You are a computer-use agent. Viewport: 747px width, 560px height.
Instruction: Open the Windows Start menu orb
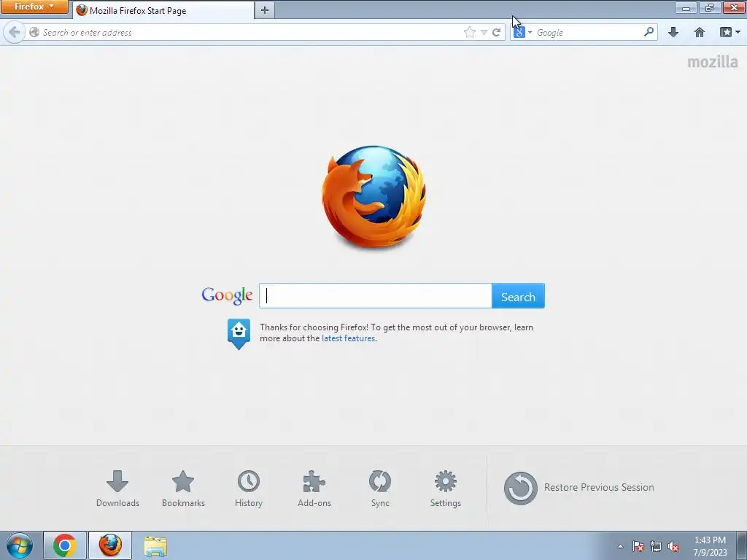click(20, 545)
